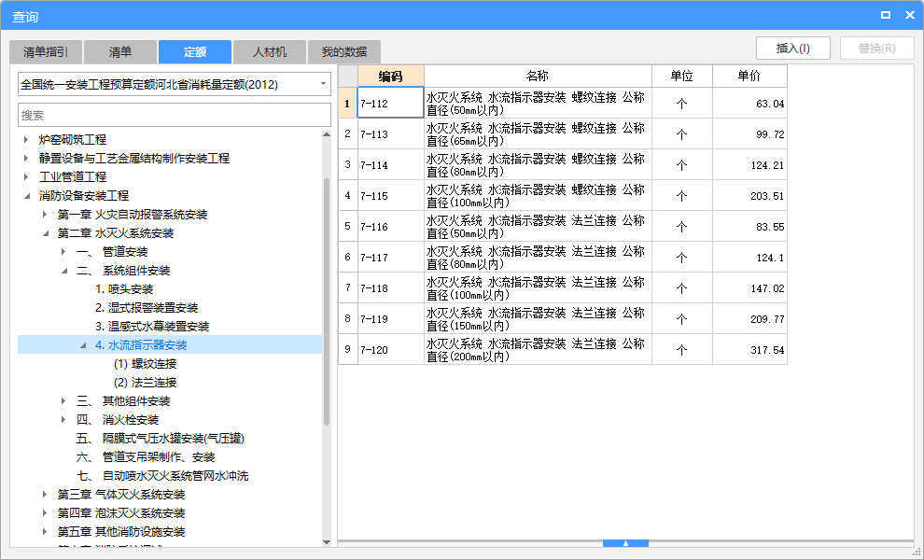Expand 一、管道安装 node
The height and width of the screenshot is (560, 924).
[x=63, y=252]
